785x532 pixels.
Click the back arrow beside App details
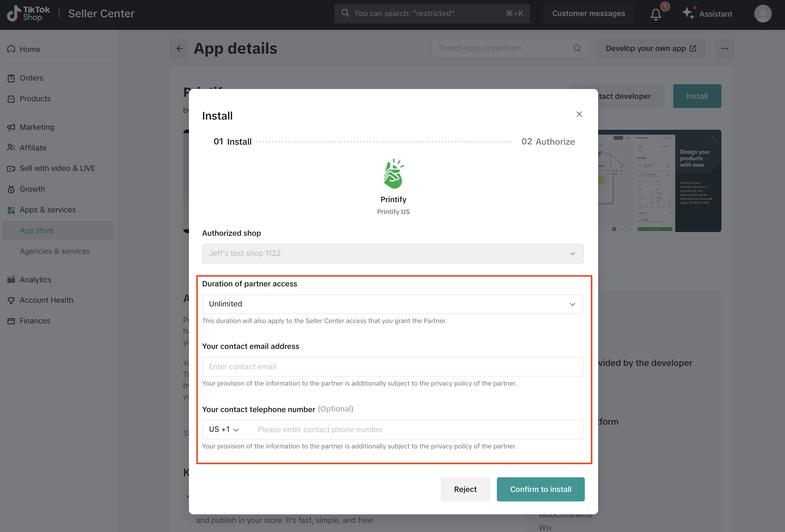pyautogui.click(x=180, y=49)
